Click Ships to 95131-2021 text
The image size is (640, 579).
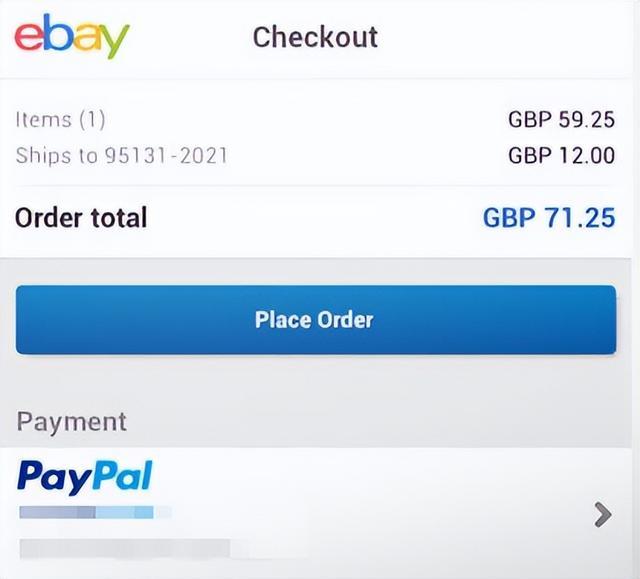click(x=121, y=156)
